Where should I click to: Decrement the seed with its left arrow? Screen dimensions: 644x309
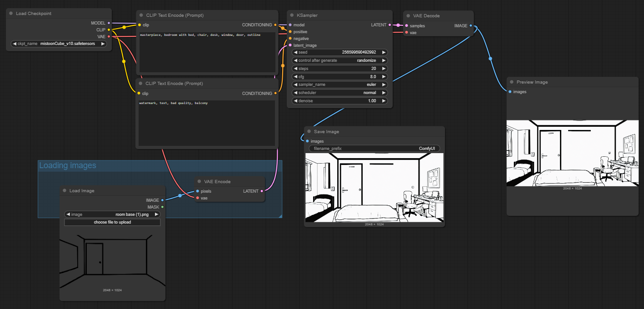pos(295,52)
